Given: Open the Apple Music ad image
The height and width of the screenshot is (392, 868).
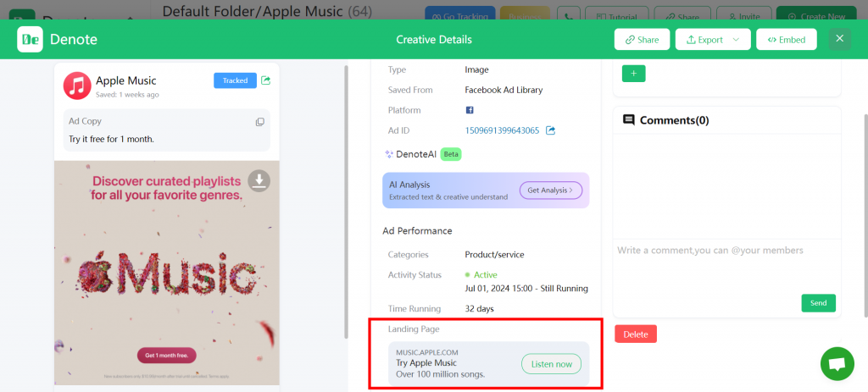Looking at the screenshot, I should click(167, 273).
